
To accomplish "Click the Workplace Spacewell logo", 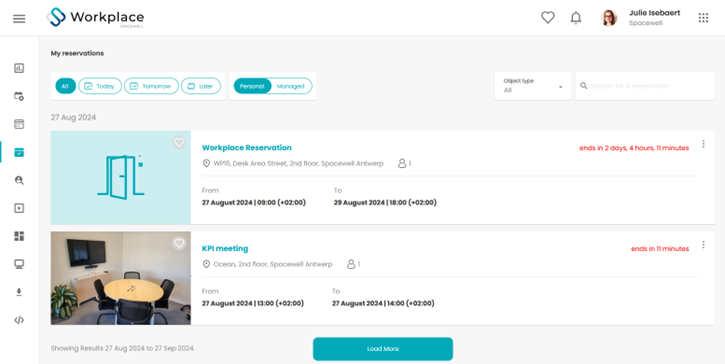I will pos(95,18).
